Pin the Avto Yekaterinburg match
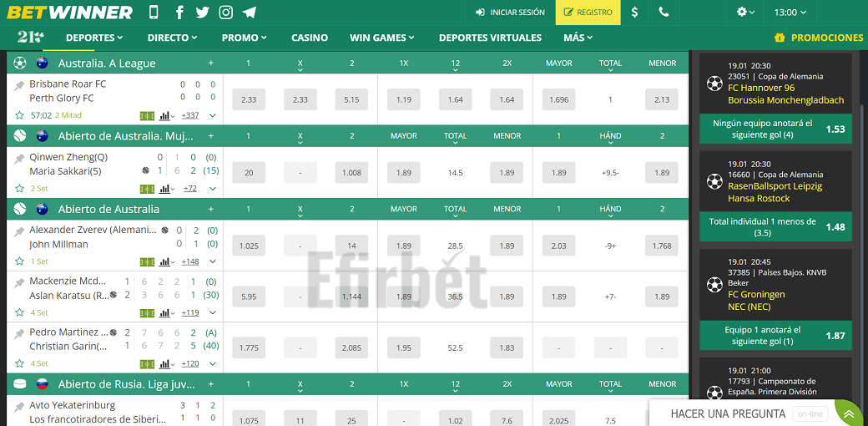The image size is (868, 426). click(x=20, y=406)
